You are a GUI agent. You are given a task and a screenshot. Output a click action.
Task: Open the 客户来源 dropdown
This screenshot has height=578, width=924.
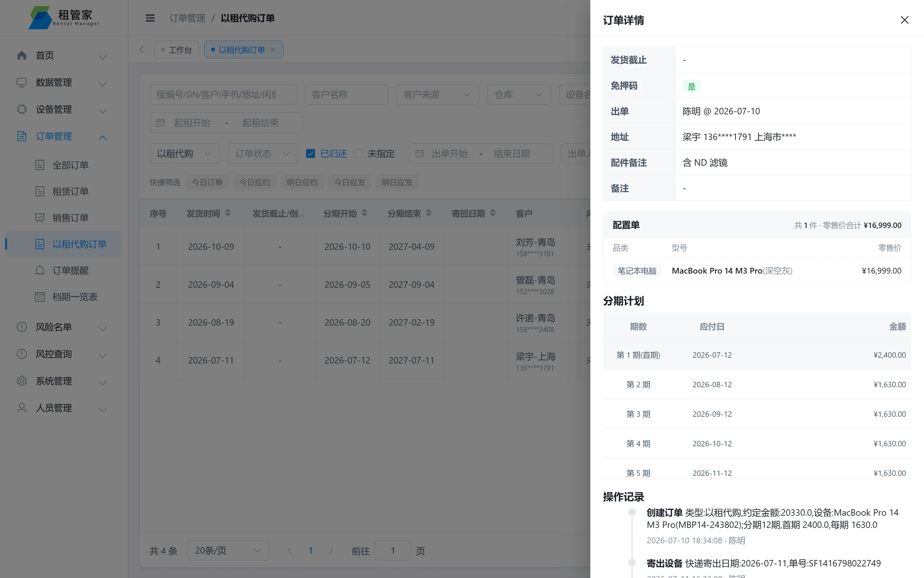click(437, 94)
